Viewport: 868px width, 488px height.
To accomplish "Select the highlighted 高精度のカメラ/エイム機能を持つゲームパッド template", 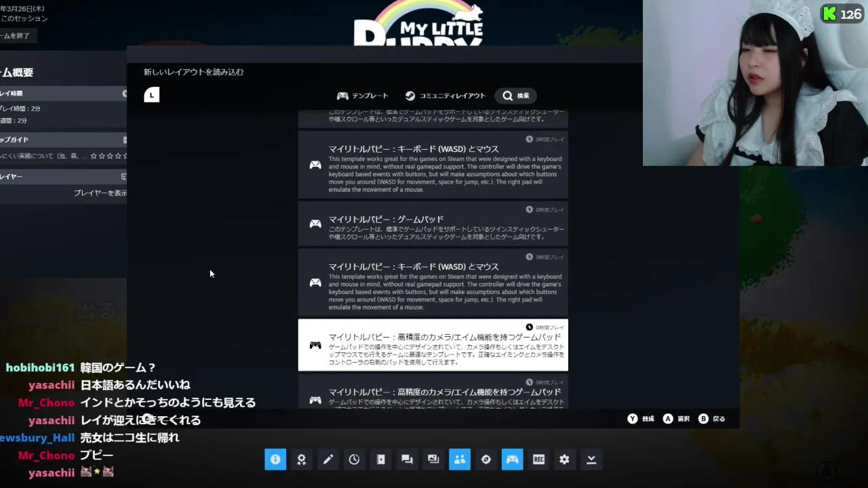I will coord(433,345).
